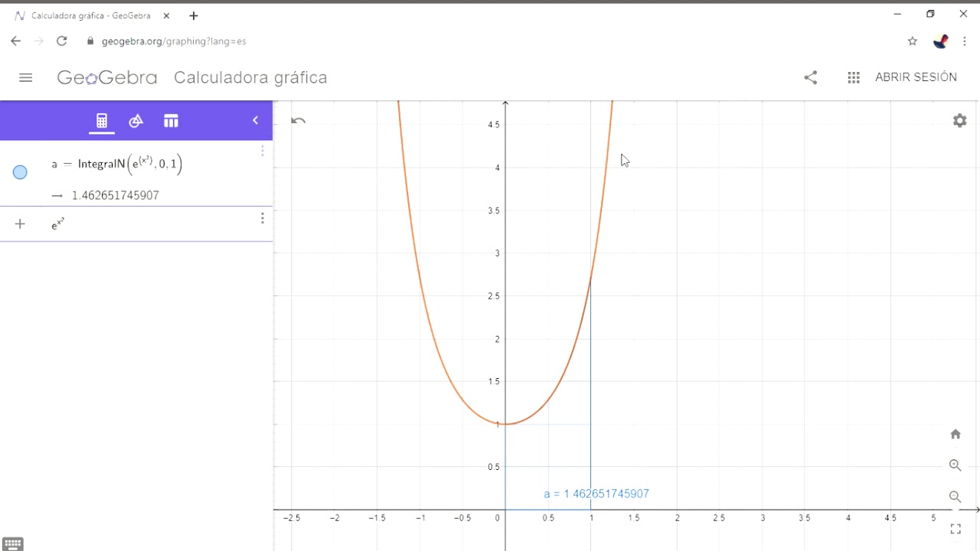Reload the GeoGebra page
This screenshot has height=551, width=980.
[x=62, y=41]
